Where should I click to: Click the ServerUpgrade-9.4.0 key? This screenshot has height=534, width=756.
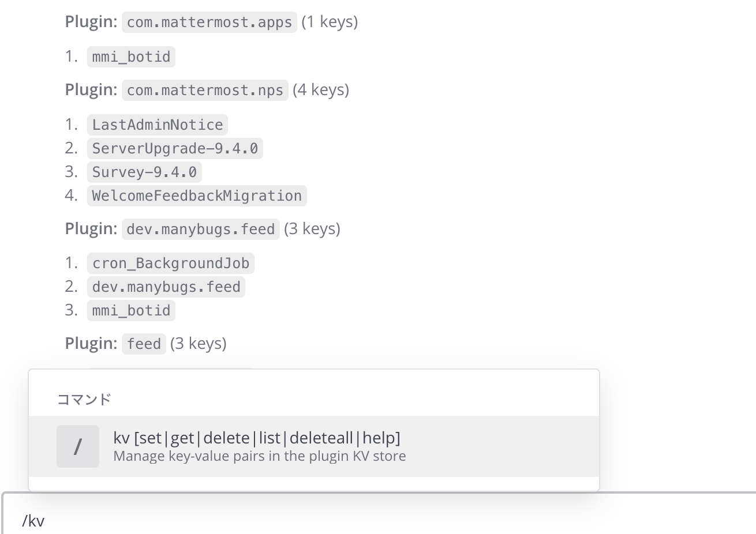(x=175, y=149)
